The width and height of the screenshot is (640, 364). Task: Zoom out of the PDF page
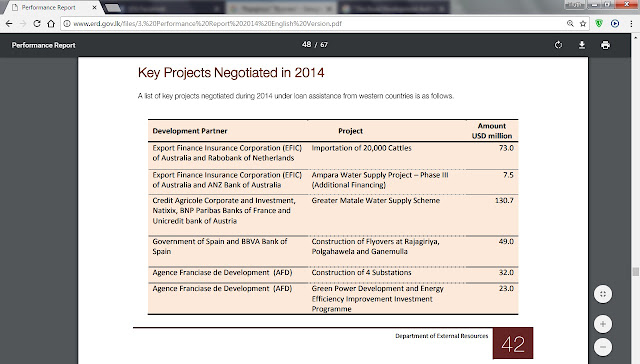click(x=603, y=347)
